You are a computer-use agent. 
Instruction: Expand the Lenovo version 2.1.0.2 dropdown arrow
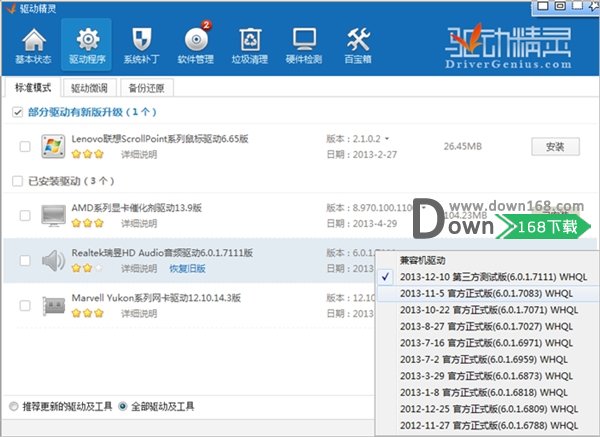pyautogui.click(x=387, y=139)
